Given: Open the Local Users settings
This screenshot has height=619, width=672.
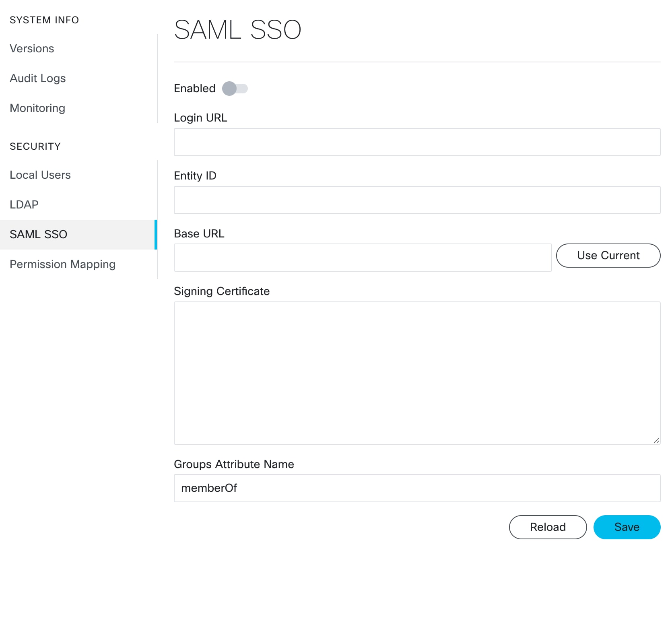Looking at the screenshot, I should tap(40, 175).
